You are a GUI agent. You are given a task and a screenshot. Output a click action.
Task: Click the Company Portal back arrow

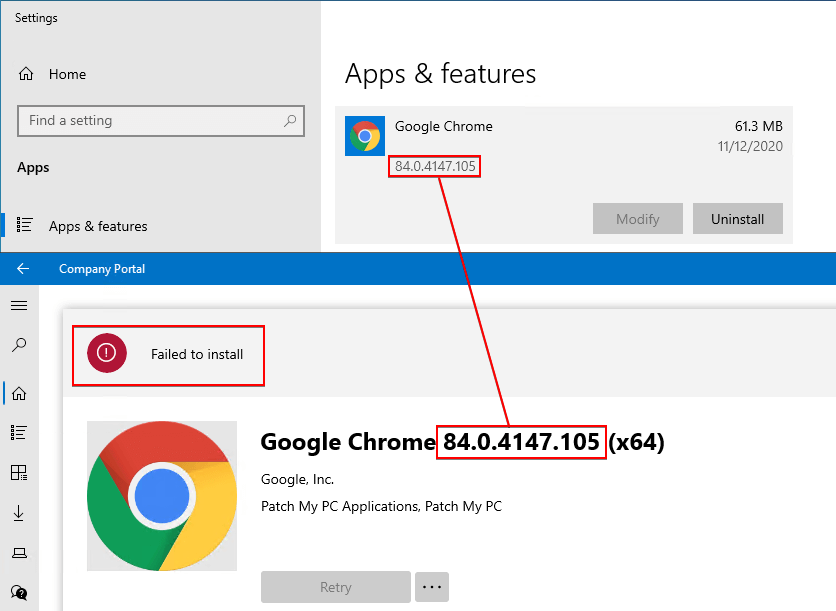(22, 268)
